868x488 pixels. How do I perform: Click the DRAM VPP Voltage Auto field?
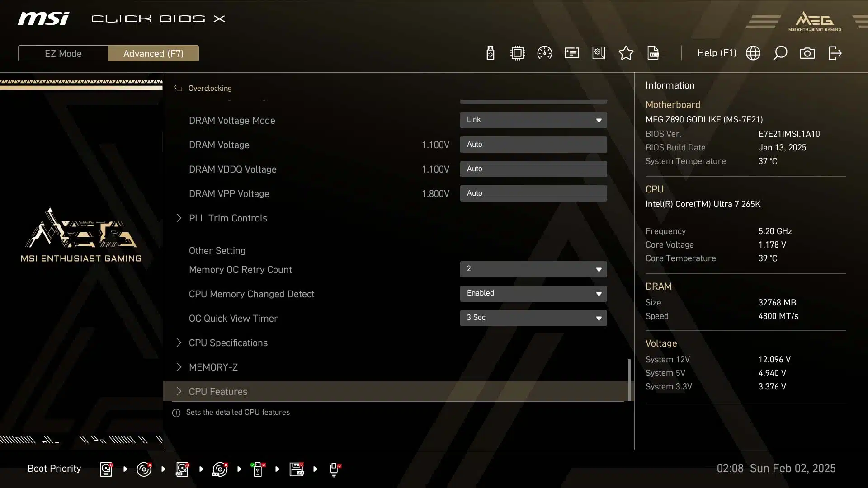[x=533, y=193]
